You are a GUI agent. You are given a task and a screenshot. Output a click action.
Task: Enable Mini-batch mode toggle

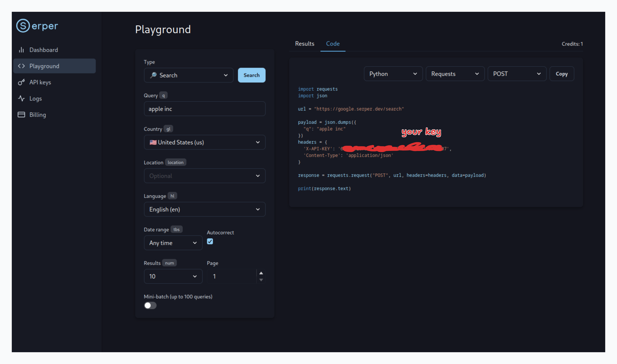(150, 305)
